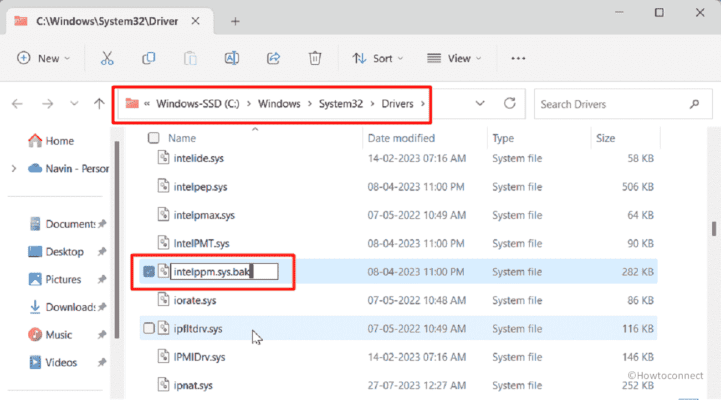The image size is (721, 400).
Task: Sort by Size column header
Action: (x=605, y=138)
